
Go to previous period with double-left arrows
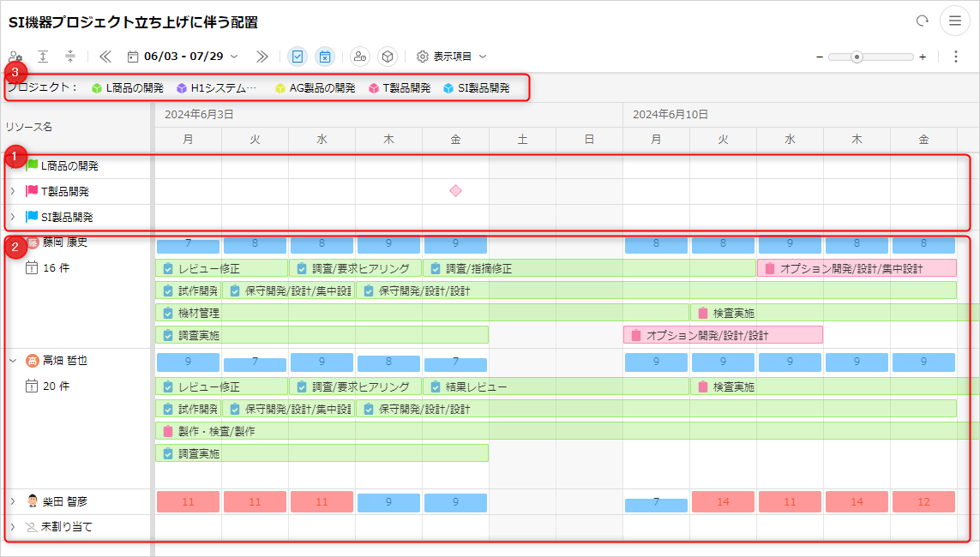[105, 57]
